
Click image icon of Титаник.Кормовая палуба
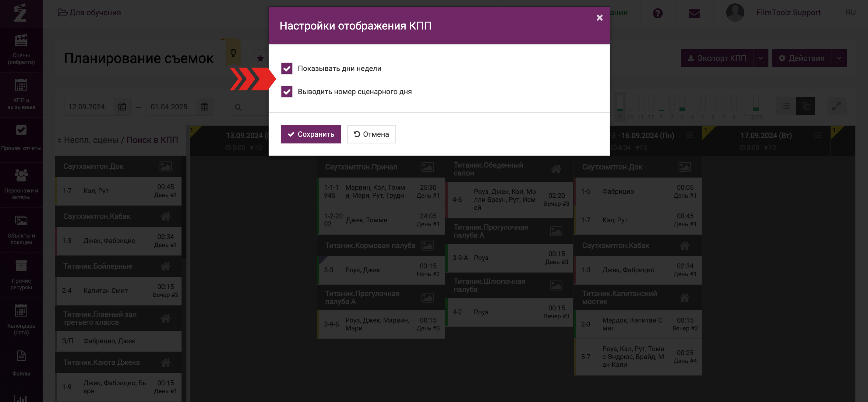427,245
